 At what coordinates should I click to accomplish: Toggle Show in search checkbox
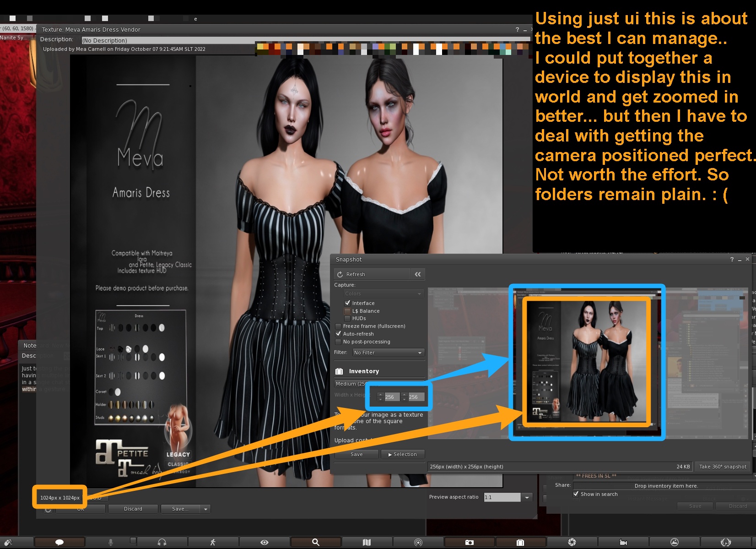[x=576, y=494]
